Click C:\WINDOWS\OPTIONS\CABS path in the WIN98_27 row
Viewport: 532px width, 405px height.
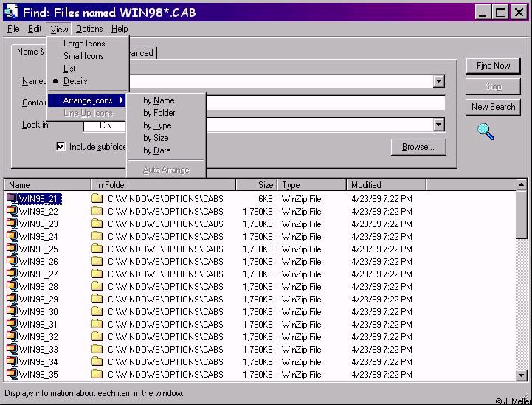(x=165, y=274)
